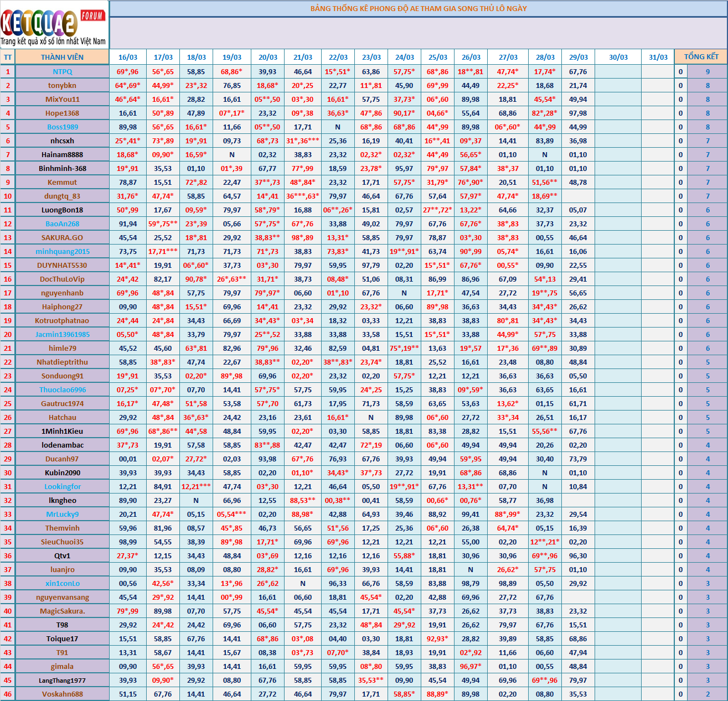Click member name LangThang1977
The width and height of the screenshot is (728, 701).
pos(62,680)
